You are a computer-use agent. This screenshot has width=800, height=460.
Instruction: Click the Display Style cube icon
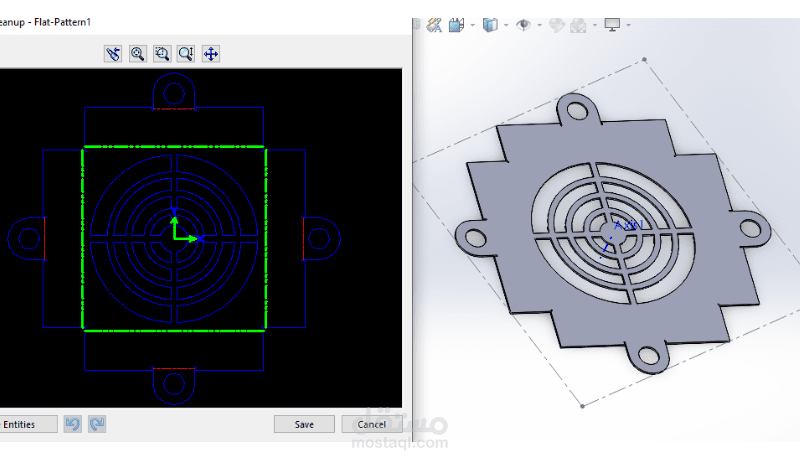(x=490, y=25)
